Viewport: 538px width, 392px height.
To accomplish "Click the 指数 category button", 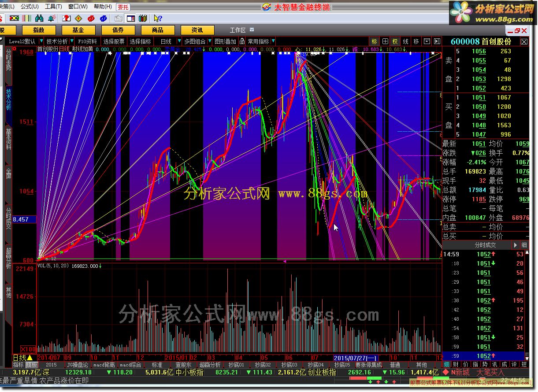I will 39,30.
